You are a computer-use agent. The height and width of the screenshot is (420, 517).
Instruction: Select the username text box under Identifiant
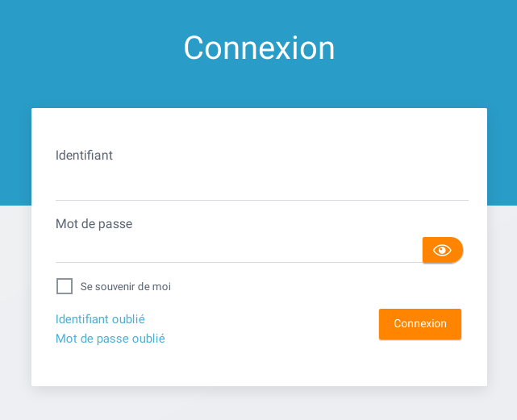(262, 186)
